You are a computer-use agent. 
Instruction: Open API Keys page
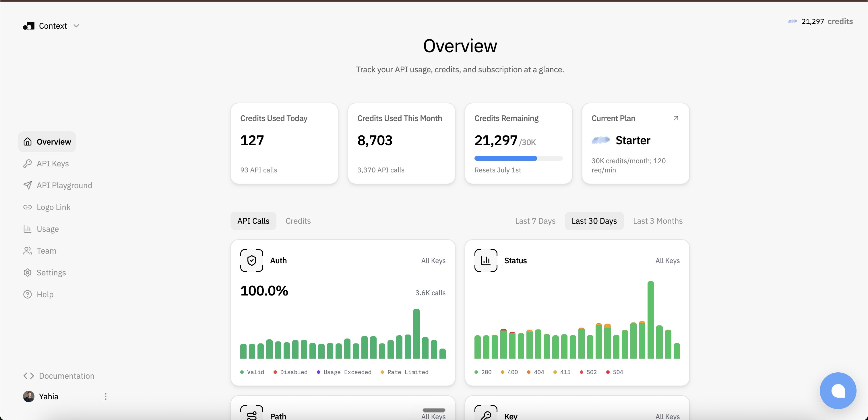[x=46, y=164]
